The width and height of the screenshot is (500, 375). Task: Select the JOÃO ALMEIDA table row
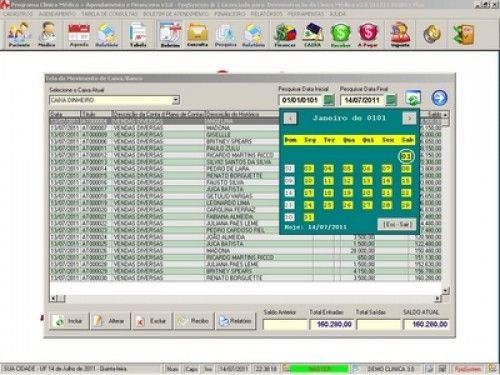pos(245,237)
